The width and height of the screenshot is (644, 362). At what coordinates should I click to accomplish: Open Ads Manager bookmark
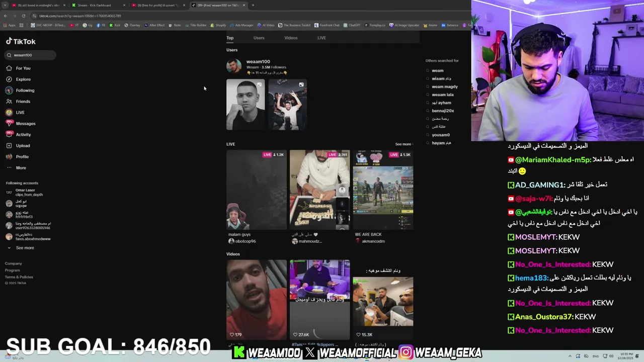pos(242,25)
